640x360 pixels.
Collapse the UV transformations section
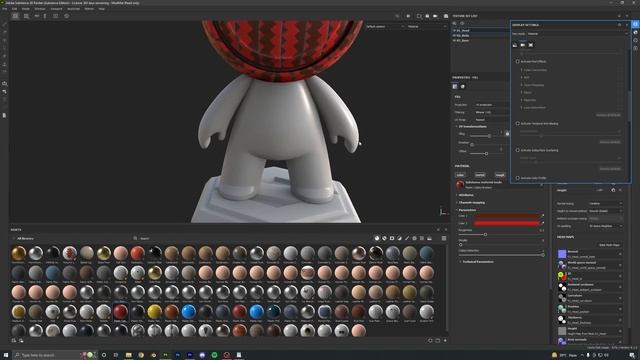coord(471,127)
